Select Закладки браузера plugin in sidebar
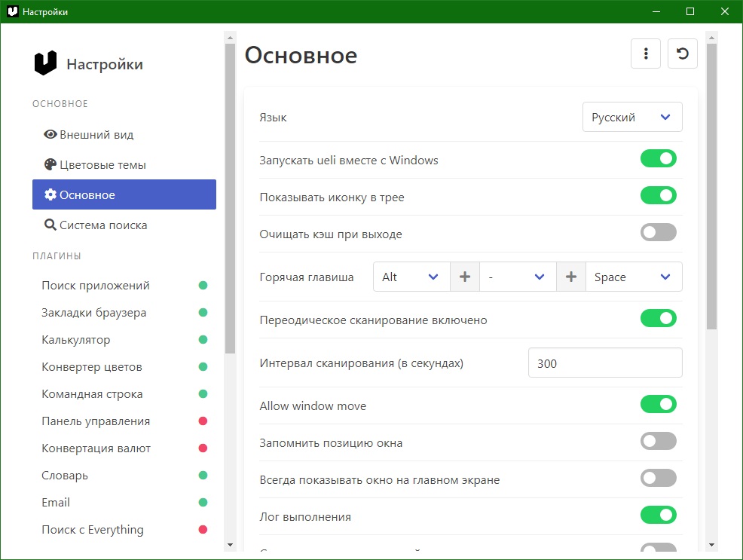The image size is (743, 560). (94, 313)
